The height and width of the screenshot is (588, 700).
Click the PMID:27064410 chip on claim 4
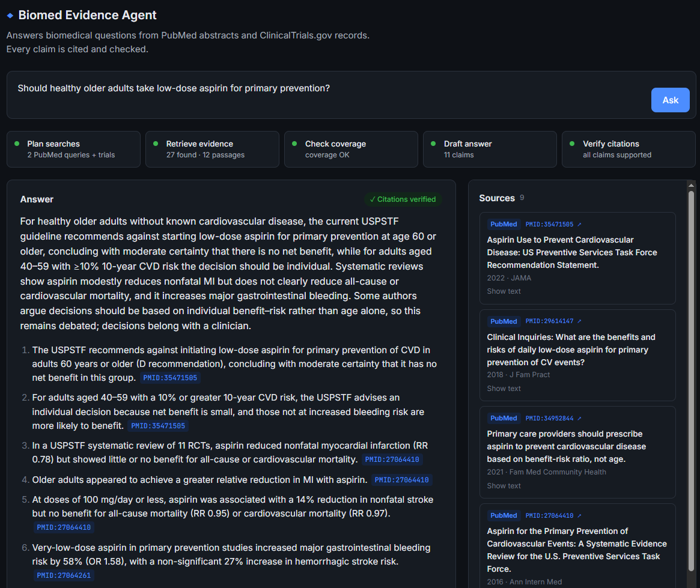[x=402, y=480]
